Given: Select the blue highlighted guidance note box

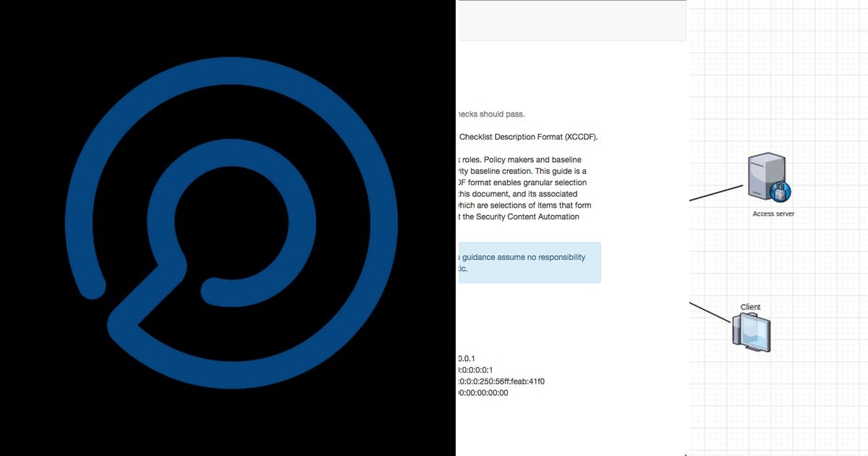Looking at the screenshot, I should coord(528,262).
